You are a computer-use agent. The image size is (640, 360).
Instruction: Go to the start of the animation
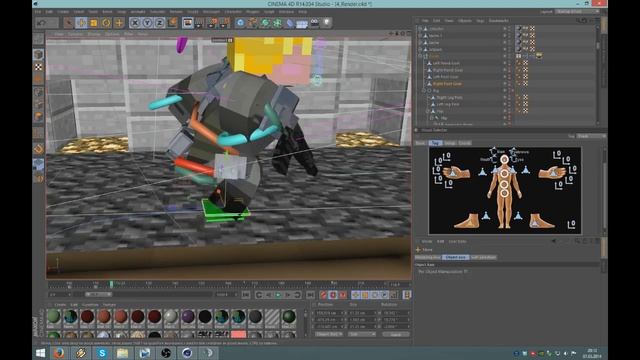coord(246,295)
